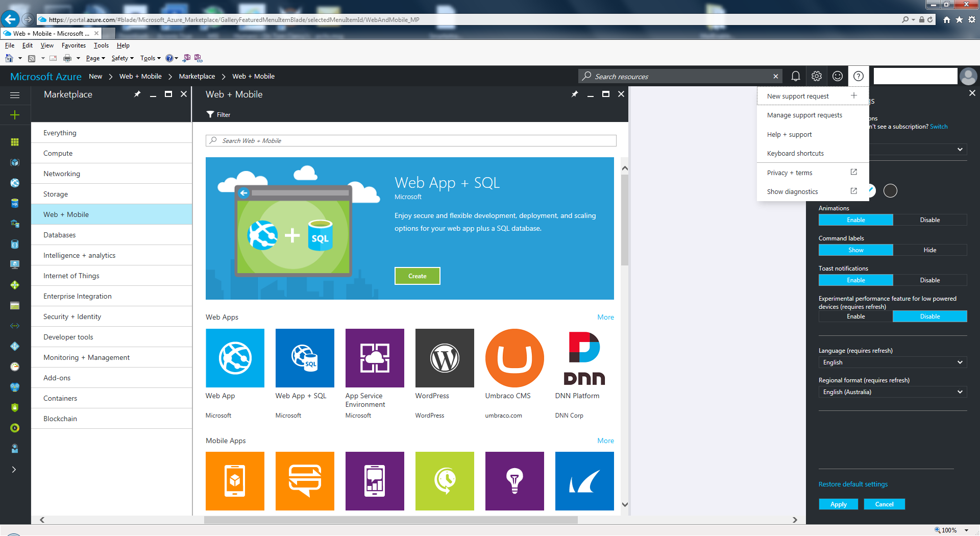
Task: Open the Web App tile
Action: pos(235,358)
